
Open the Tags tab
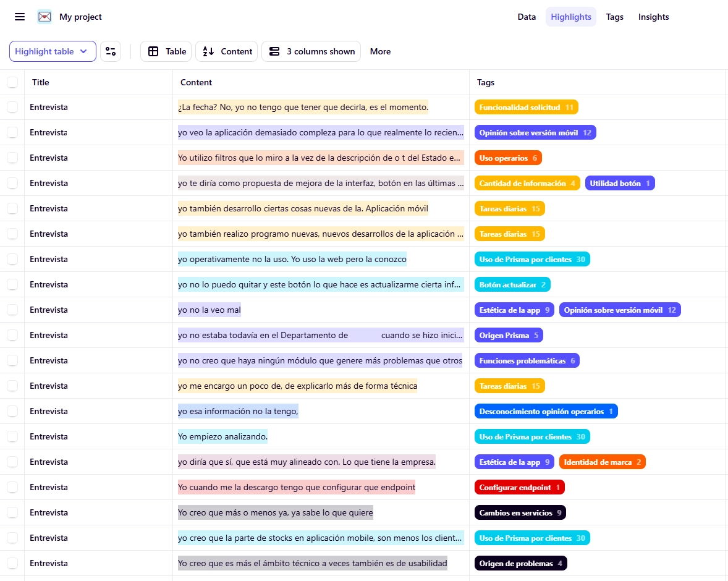pos(614,17)
